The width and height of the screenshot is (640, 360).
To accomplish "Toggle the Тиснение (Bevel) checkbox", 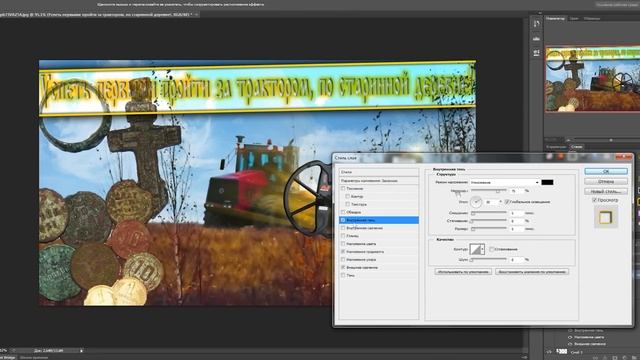I will (x=343, y=189).
